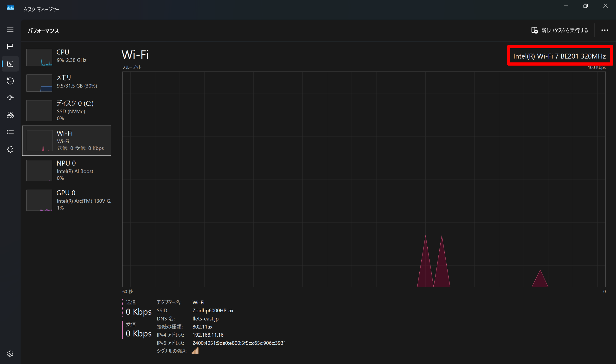Click the Task Manager app icon in title bar
Viewport: 616px width, 364px height.
[x=10, y=7]
